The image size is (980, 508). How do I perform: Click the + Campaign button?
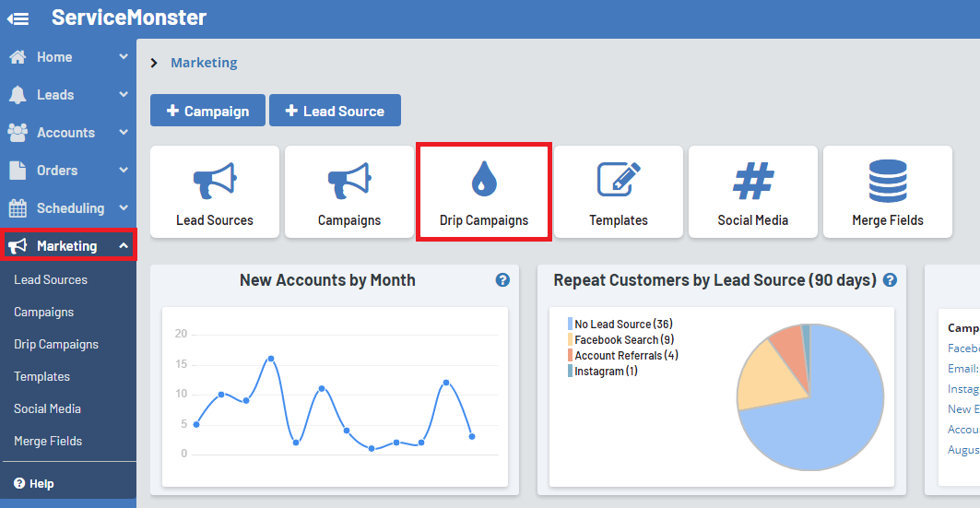coord(207,111)
